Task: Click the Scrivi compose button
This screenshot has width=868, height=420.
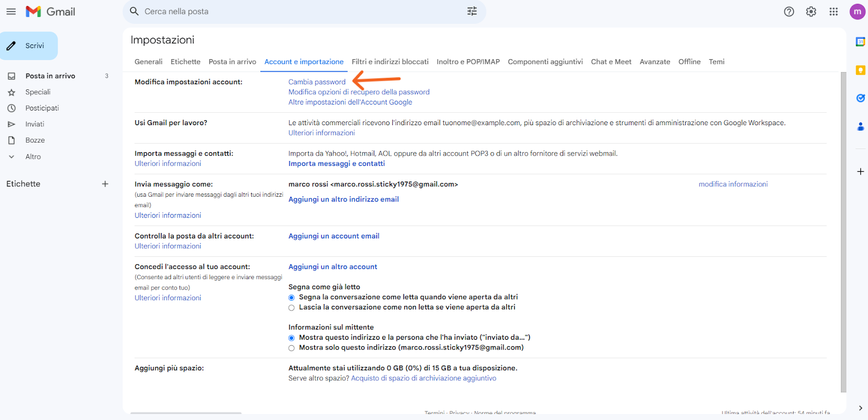Action: click(29, 46)
